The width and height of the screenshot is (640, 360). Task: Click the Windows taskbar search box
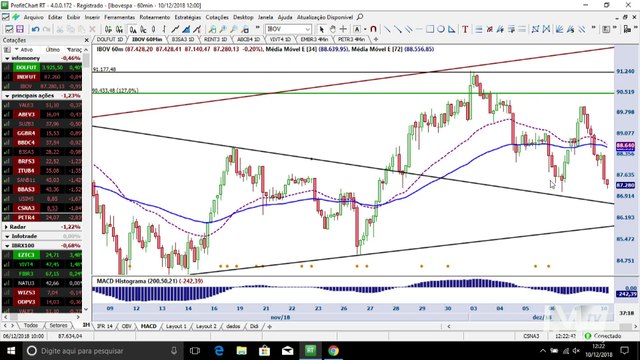102,351
